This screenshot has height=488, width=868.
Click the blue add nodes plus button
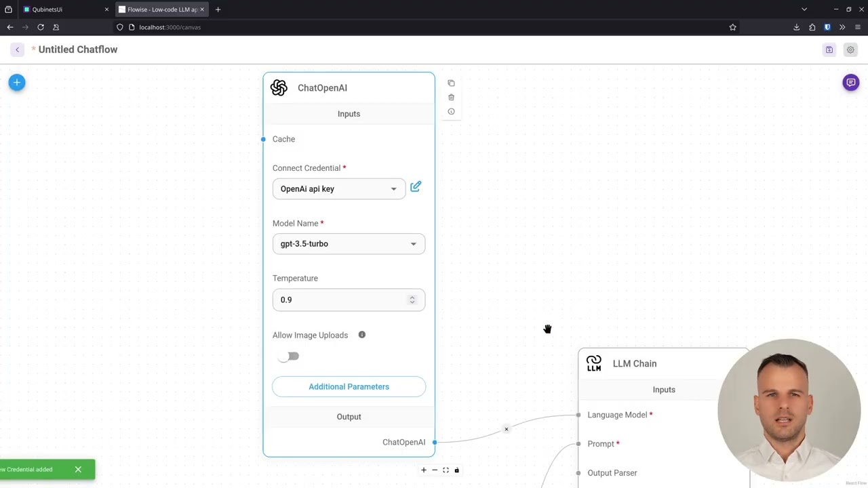coord(17,83)
